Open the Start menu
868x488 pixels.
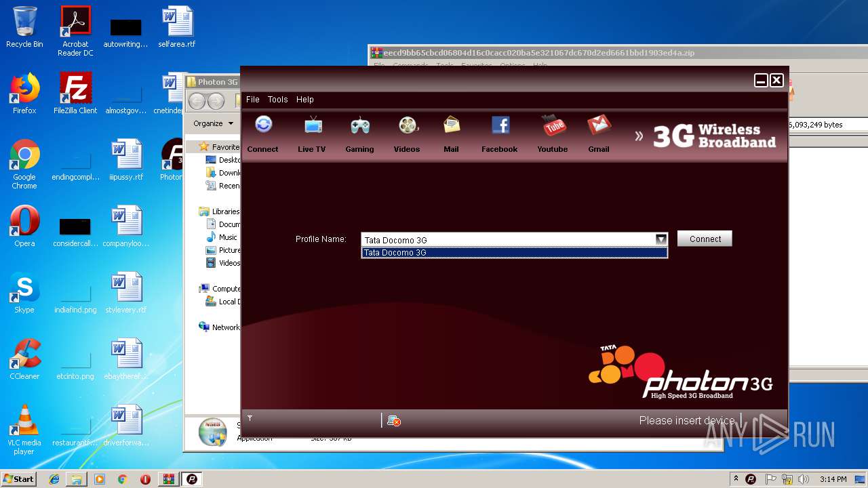click(19, 479)
